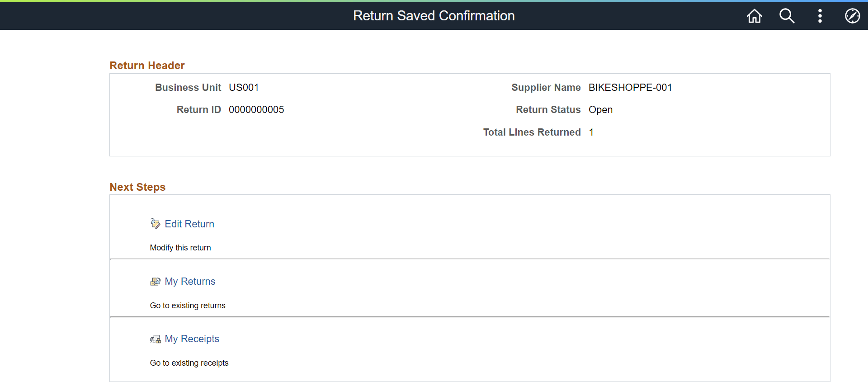Click the Return Header section heading
The image size is (868, 391).
147,65
